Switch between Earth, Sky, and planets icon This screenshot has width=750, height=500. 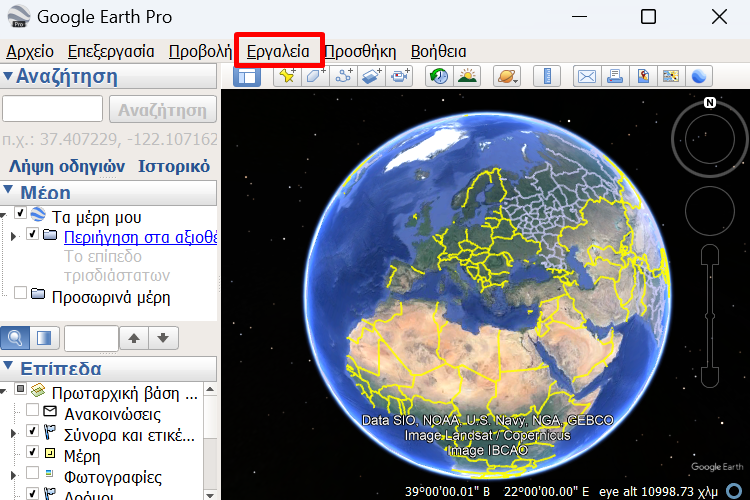[x=507, y=76]
